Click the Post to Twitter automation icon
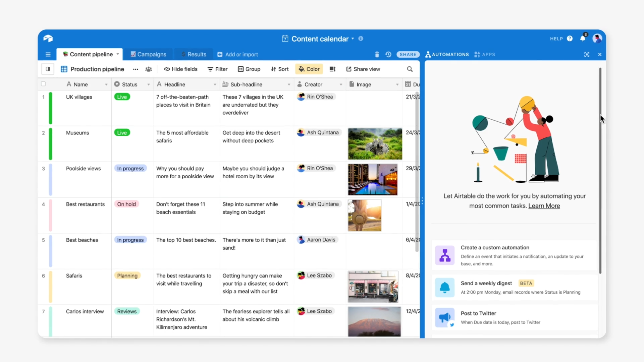Screen dimensions: 644x362 click(444, 317)
